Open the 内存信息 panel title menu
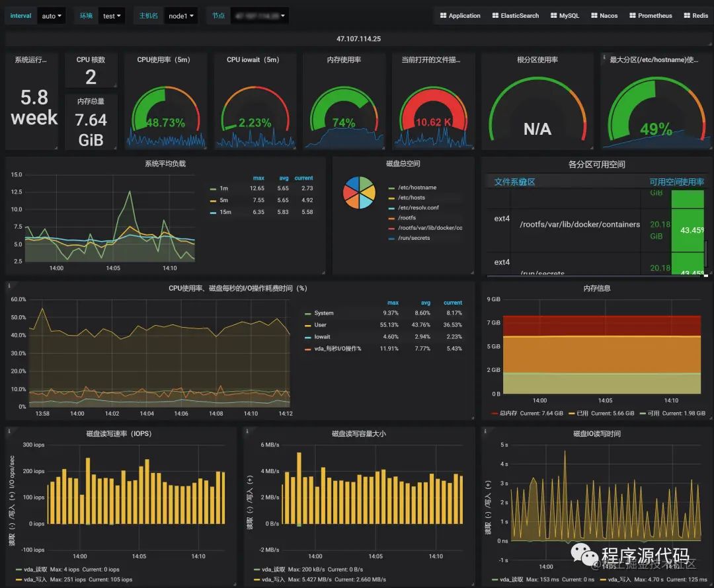 coord(597,289)
